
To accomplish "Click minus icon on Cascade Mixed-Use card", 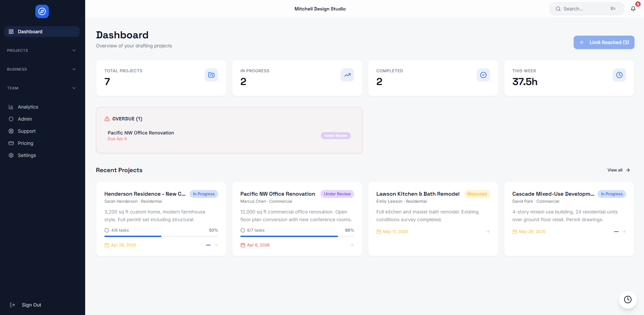I will pyautogui.click(x=616, y=232).
